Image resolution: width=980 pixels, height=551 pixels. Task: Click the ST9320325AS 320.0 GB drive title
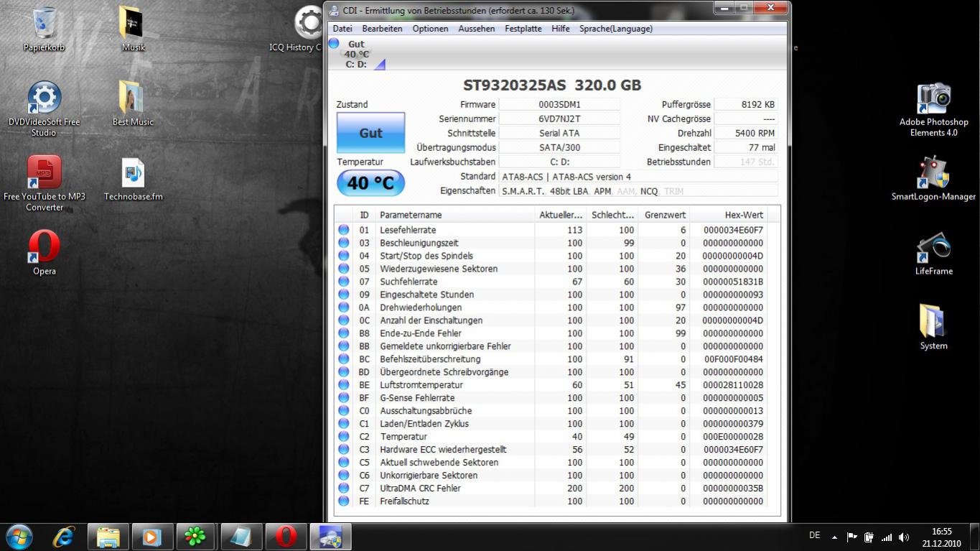click(x=552, y=85)
